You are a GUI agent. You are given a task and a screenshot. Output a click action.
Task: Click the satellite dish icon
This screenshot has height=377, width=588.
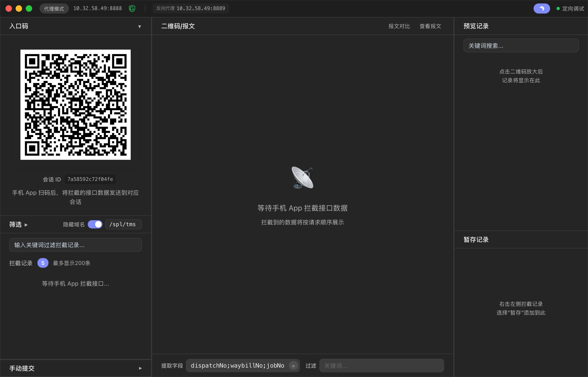click(x=302, y=177)
